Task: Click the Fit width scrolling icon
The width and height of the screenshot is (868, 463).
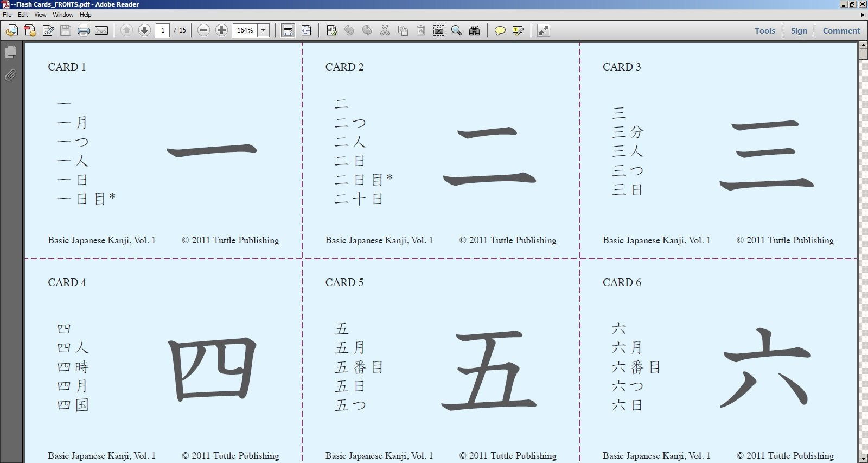Action: point(288,30)
